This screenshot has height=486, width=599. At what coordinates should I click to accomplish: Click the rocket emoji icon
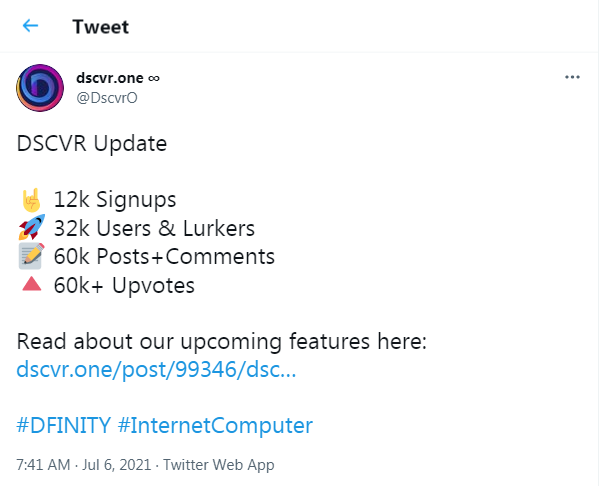(x=32, y=227)
